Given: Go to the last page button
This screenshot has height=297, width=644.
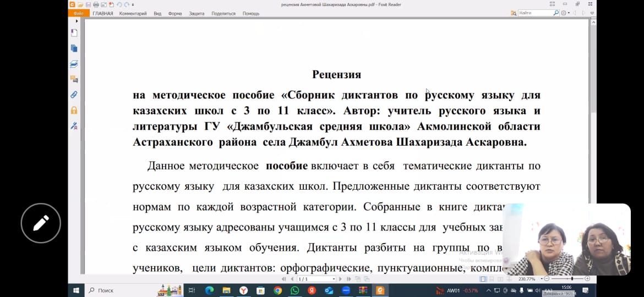Looking at the screenshot, I should pos(349,279).
